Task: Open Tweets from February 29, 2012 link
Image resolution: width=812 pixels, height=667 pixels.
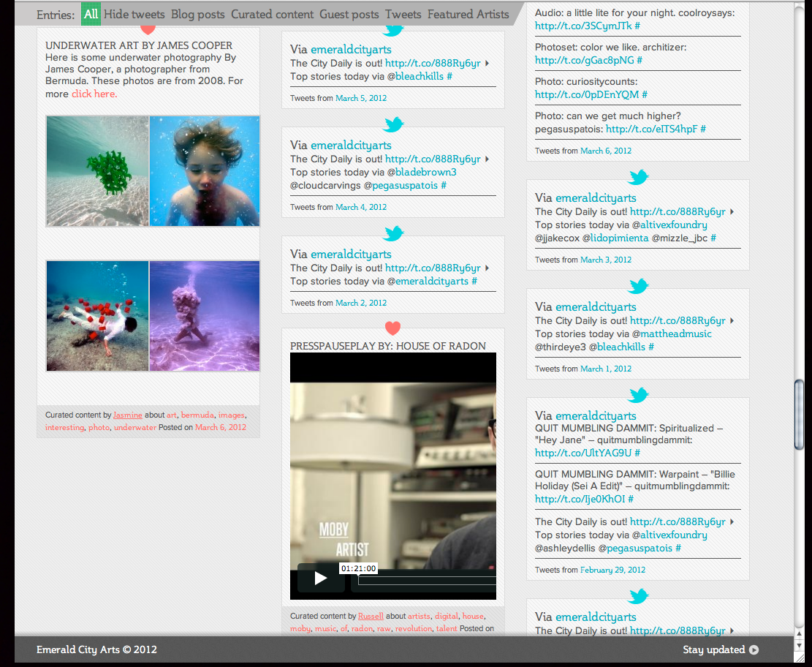Action: [612, 570]
